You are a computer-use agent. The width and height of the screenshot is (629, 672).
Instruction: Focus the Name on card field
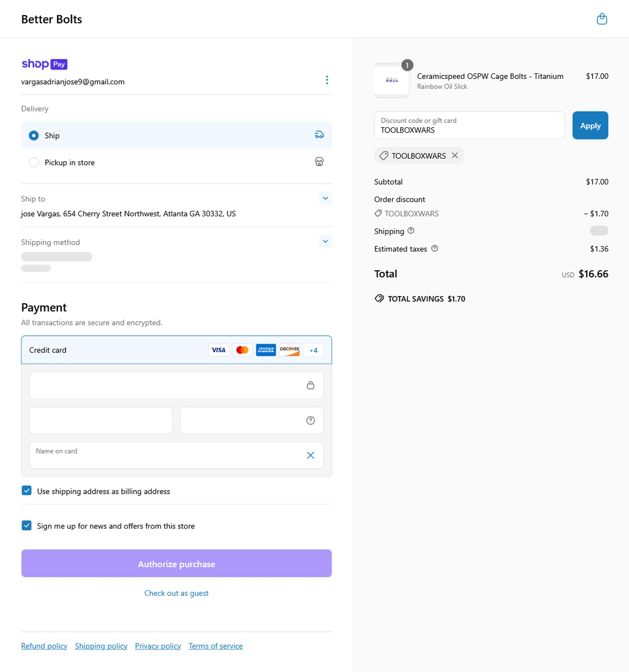(x=177, y=455)
